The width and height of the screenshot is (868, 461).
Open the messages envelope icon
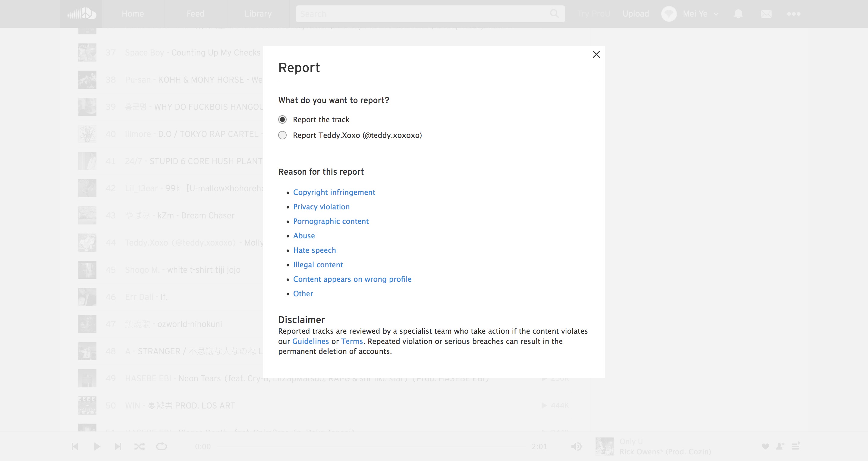(766, 14)
